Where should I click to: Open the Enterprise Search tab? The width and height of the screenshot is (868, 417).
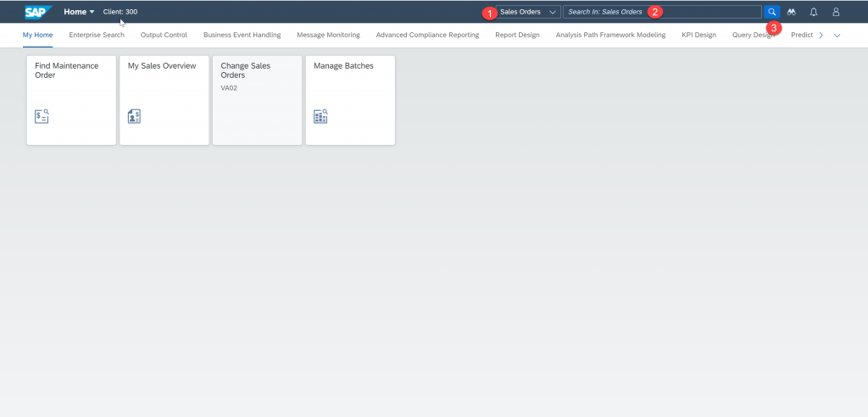(x=97, y=35)
